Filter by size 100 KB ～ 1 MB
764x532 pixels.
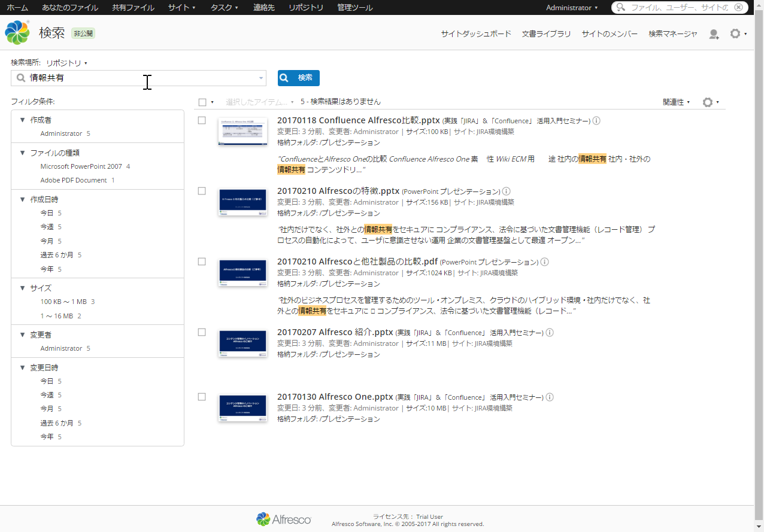(x=63, y=302)
